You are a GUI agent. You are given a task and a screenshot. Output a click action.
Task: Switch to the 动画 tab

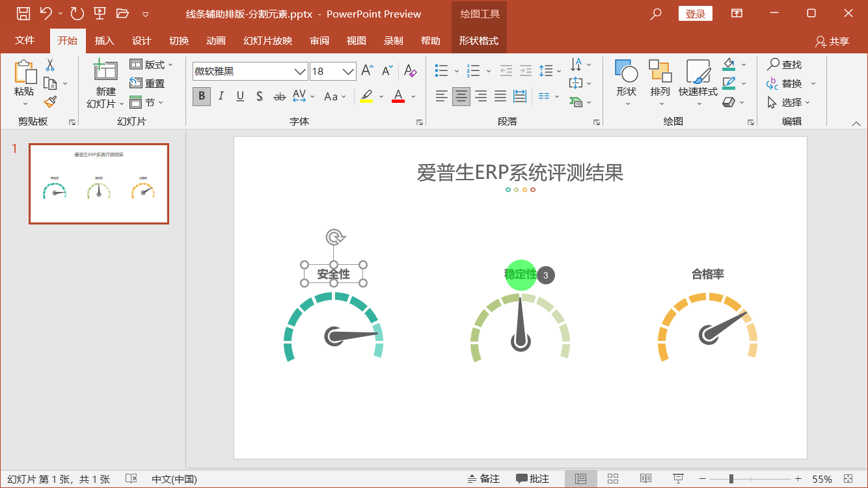point(215,40)
